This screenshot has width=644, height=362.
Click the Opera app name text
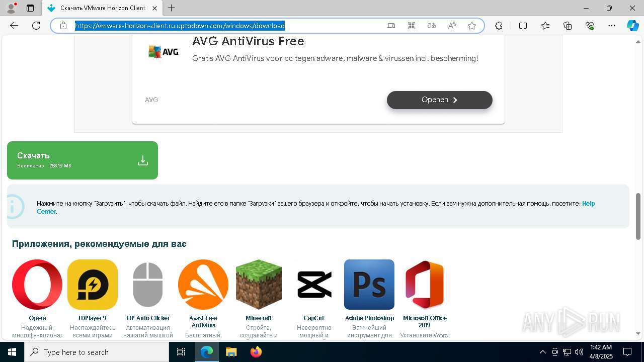pos(37,318)
